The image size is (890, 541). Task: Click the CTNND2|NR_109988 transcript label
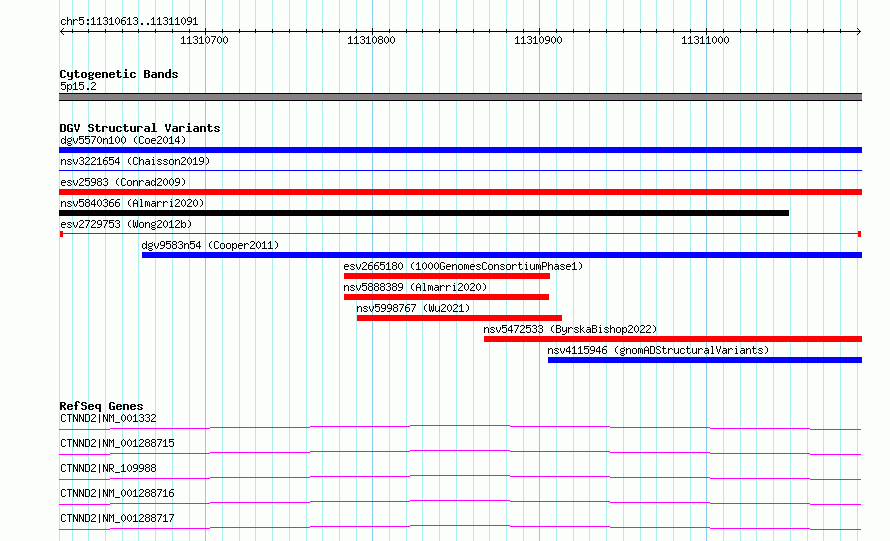(108, 468)
